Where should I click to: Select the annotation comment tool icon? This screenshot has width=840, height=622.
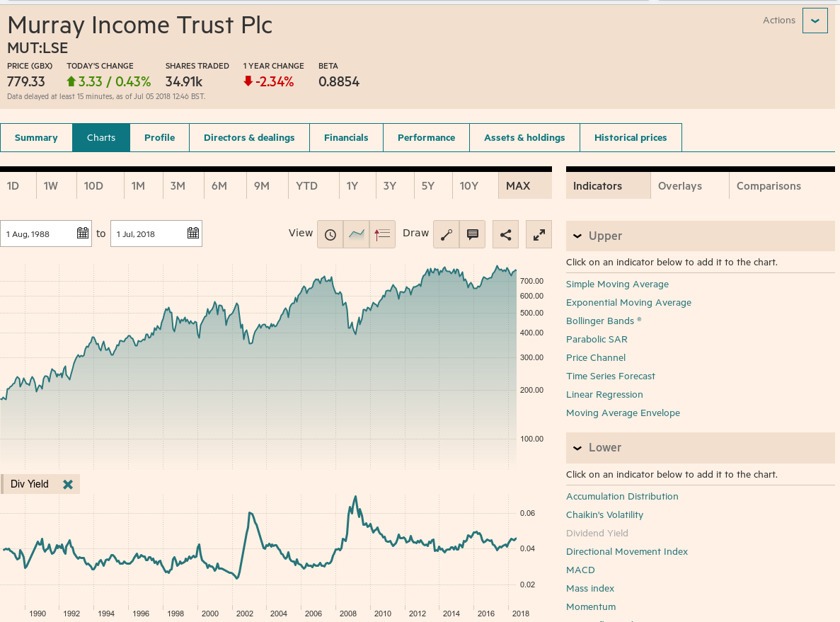(473, 234)
